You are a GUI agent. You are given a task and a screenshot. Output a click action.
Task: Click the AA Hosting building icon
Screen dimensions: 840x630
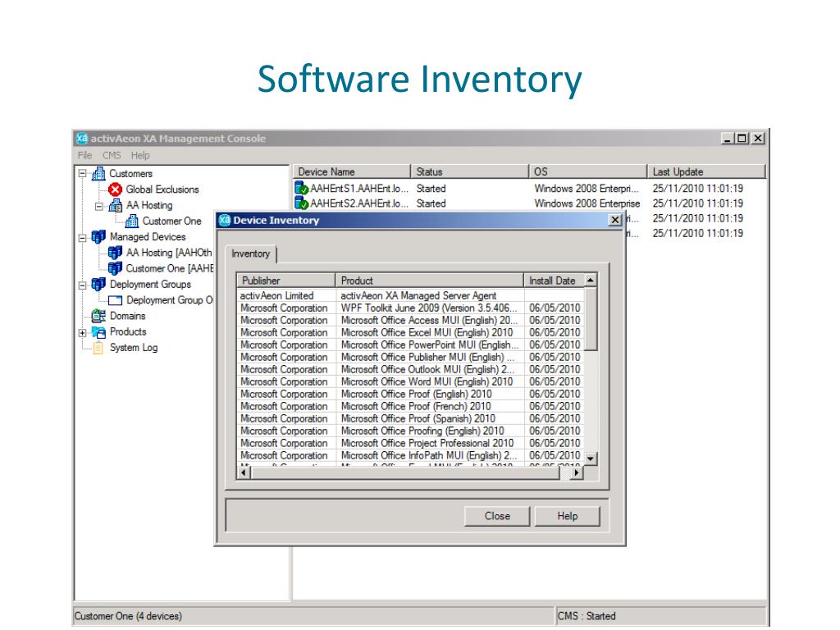115,205
